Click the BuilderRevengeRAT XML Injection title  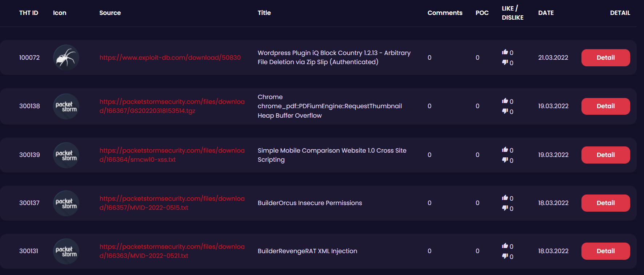307,251
